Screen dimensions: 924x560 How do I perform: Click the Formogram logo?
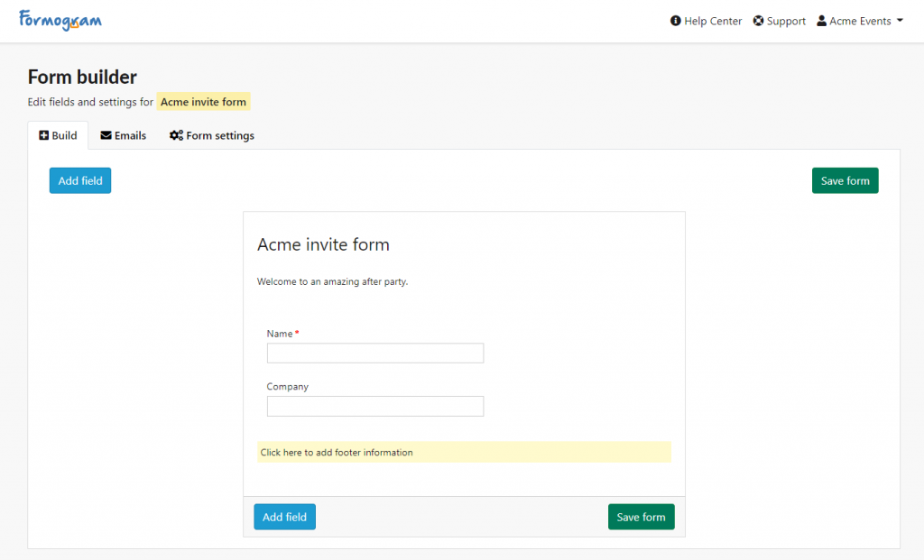60,20
